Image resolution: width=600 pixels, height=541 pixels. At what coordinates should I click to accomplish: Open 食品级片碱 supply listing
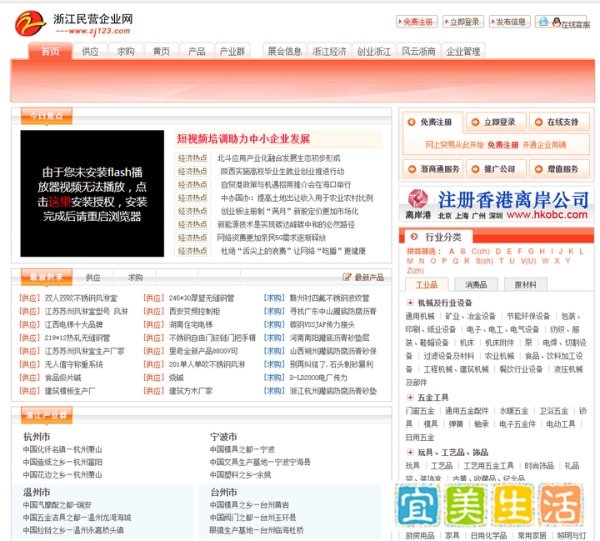point(63,378)
